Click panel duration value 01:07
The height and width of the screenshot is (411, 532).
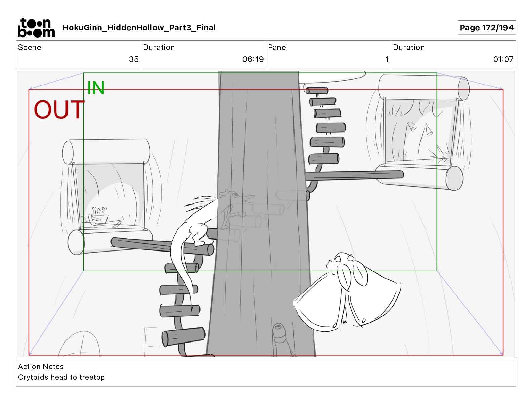(503, 59)
